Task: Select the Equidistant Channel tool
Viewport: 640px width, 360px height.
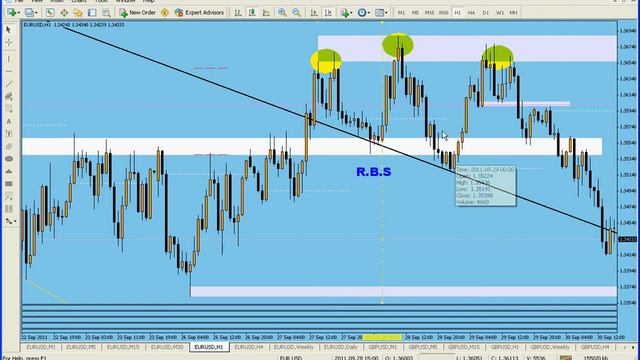Action: click(x=9, y=97)
